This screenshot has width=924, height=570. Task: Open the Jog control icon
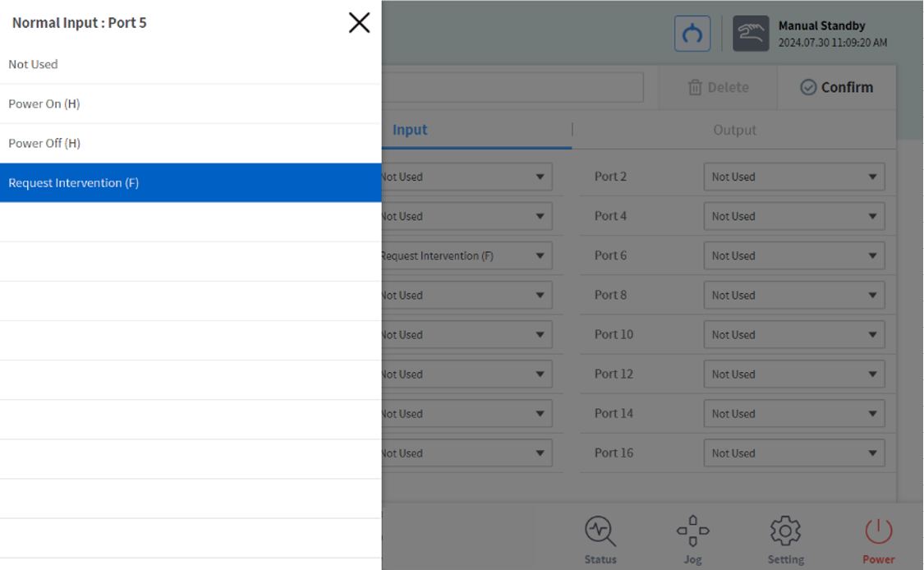click(x=692, y=540)
